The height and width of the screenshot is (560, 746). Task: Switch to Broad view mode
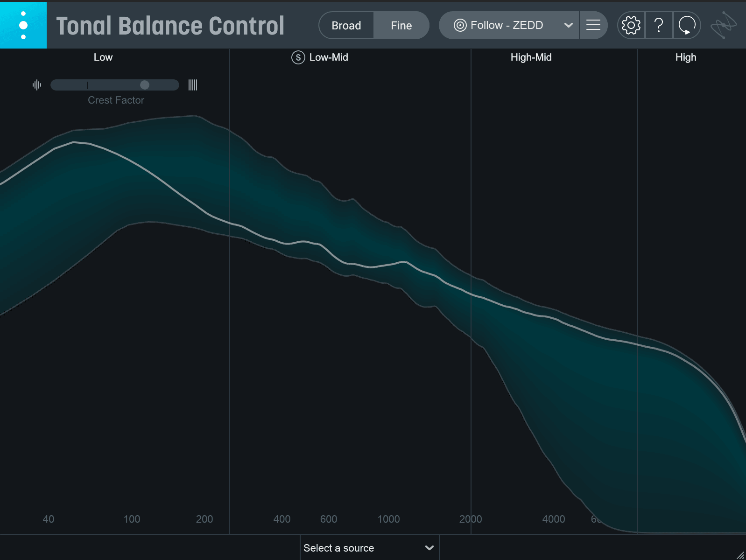coord(346,26)
